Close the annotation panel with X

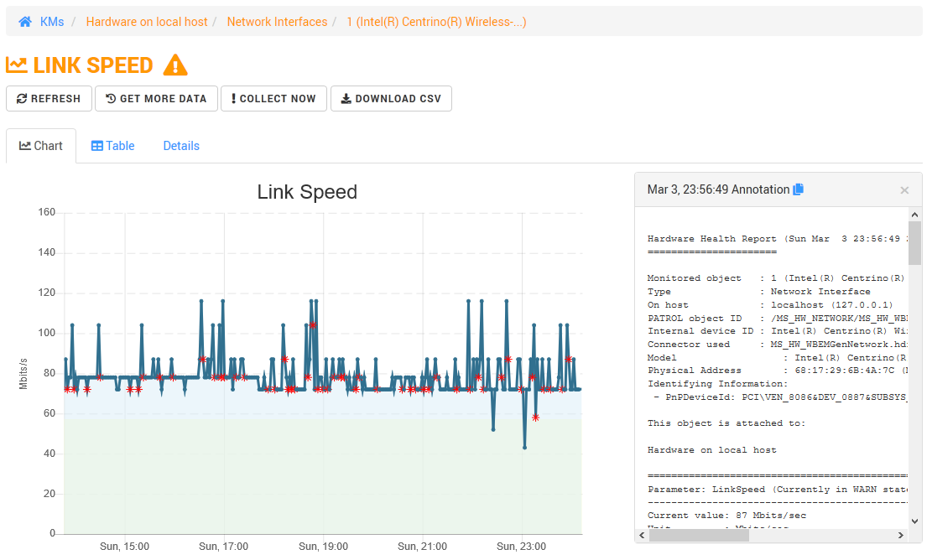904,190
